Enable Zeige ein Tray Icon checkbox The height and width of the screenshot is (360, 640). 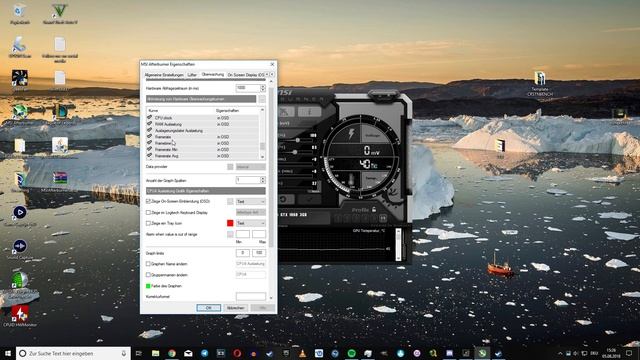148,223
